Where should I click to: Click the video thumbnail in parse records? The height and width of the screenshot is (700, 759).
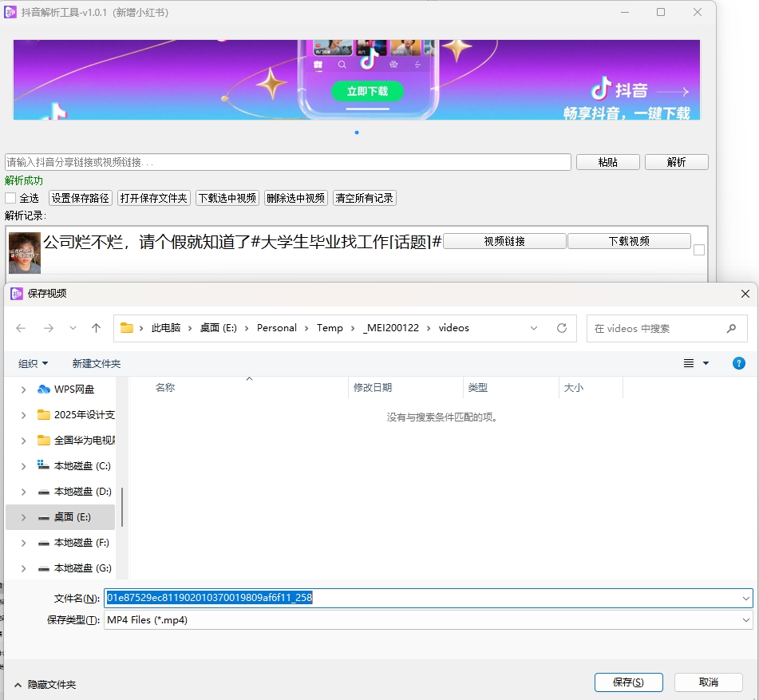point(25,252)
